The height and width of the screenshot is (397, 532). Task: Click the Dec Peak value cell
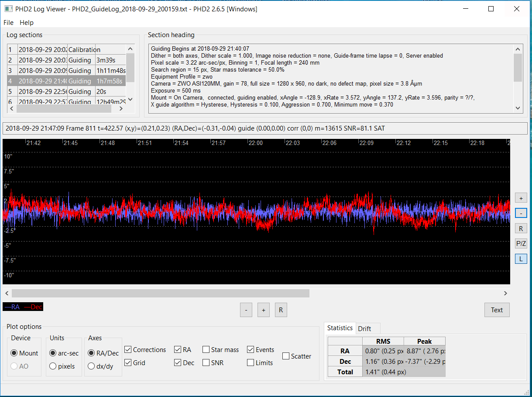(x=424, y=361)
